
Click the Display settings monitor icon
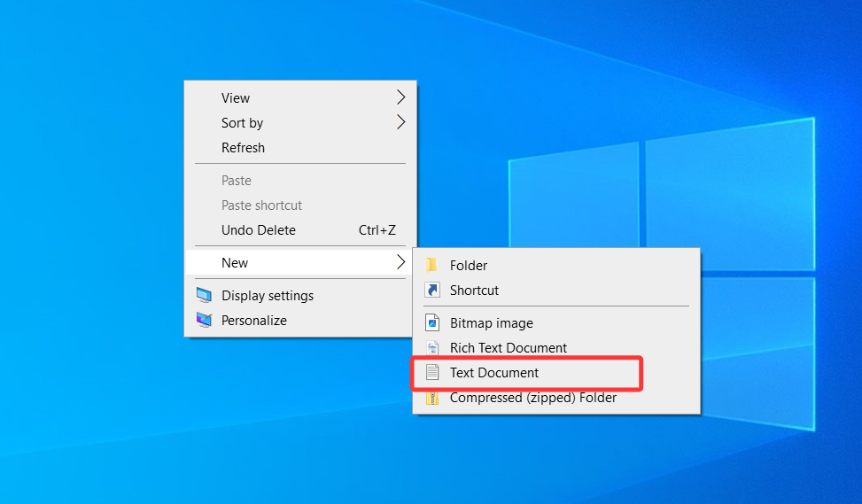(204, 295)
